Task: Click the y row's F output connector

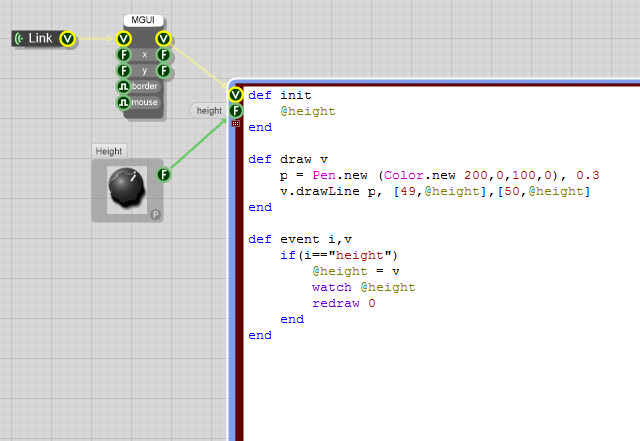Action: tap(164, 71)
